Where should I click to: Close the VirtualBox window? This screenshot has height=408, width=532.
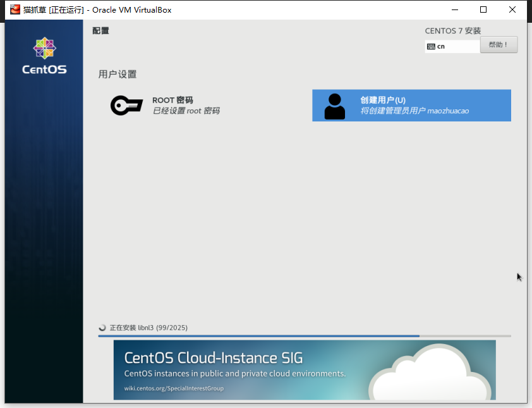point(512,10)
